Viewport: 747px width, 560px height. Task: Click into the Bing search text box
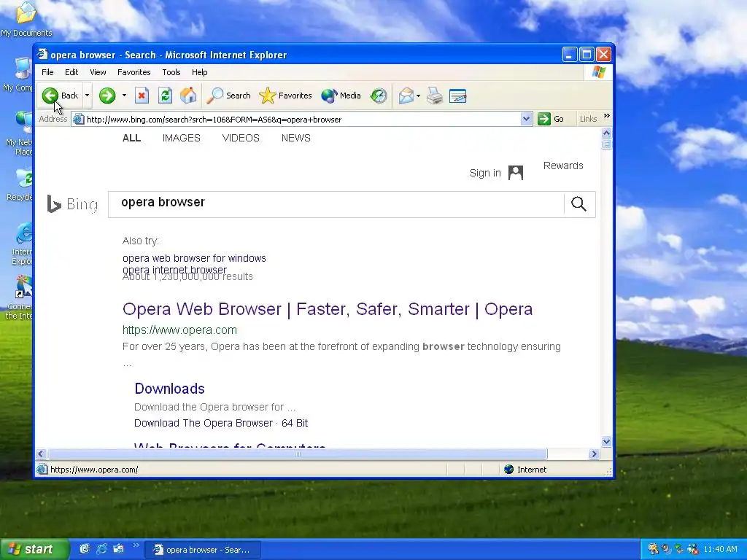pos(336,204)
